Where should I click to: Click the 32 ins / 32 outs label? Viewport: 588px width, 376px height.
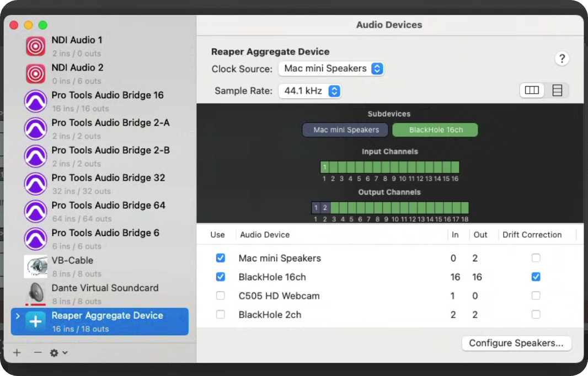82,191
